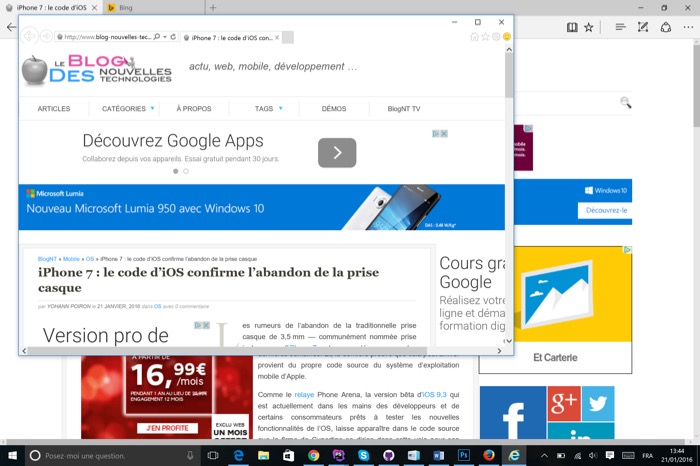Image resolution: width=700 pixels, height=466 pixels.
Task: Click the search magnifier in IE address bar
Action: [157, 37]
